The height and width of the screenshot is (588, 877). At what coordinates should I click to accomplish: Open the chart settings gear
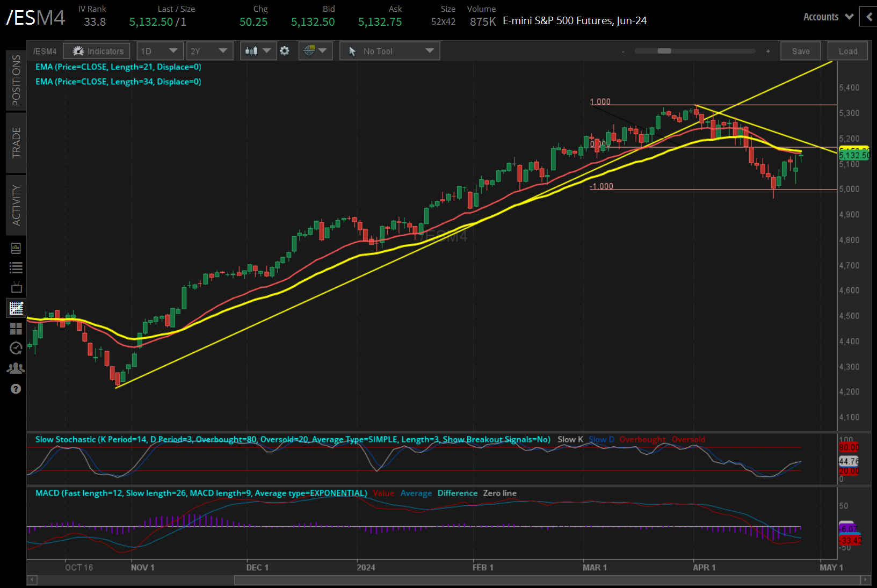coord(285,51)
